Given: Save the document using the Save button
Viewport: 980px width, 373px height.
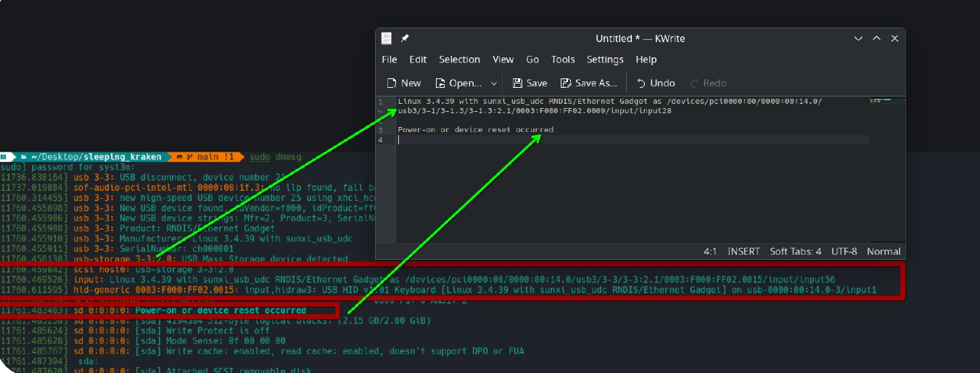Looking at the screenshot, I should (x=530, y=83).
